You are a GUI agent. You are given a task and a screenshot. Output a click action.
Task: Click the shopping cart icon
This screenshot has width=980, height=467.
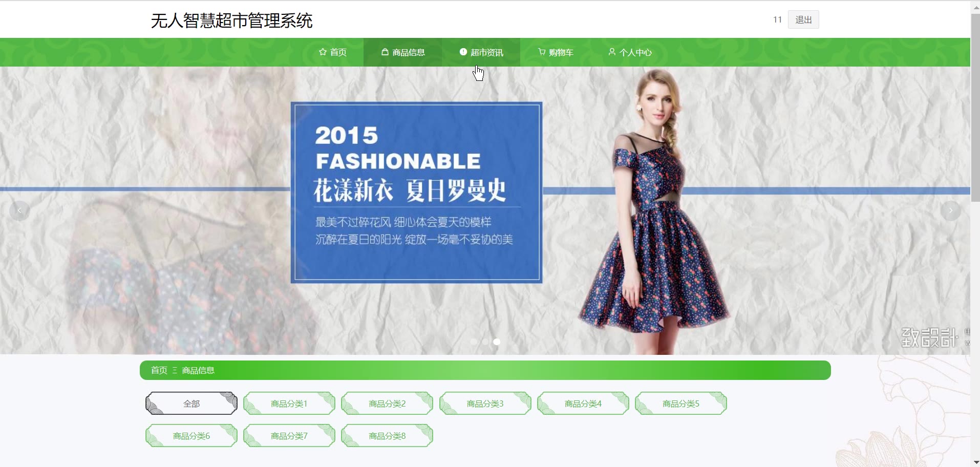click(x=542, y=52)
